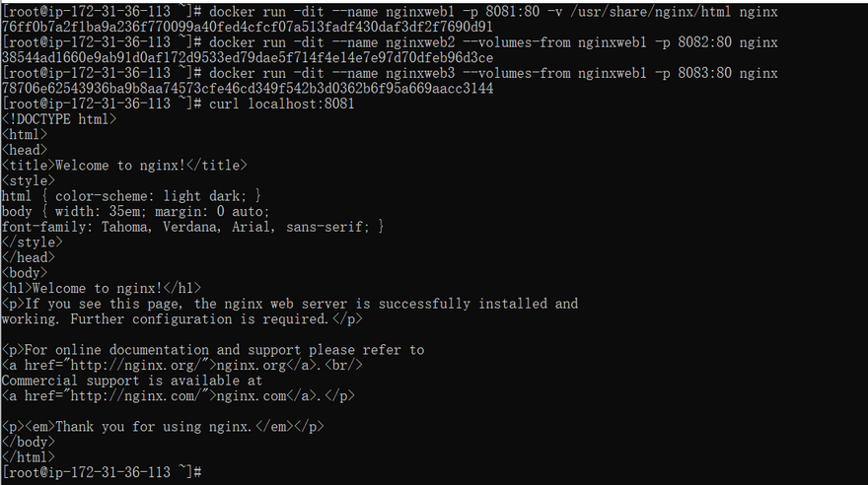Click the font-family Tahoma Verdana line

click(192, 227)
